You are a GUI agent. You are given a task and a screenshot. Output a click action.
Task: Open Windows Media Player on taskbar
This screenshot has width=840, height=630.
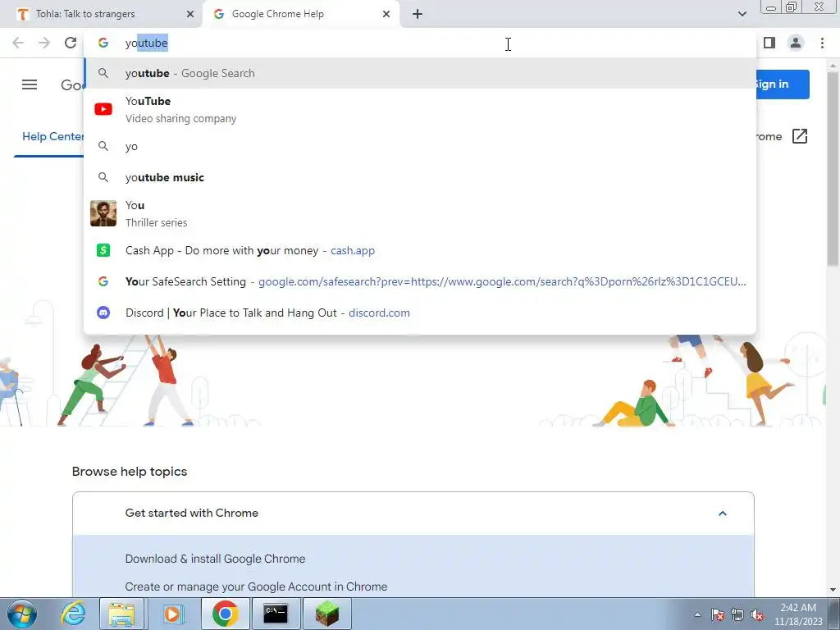point(172,614)
